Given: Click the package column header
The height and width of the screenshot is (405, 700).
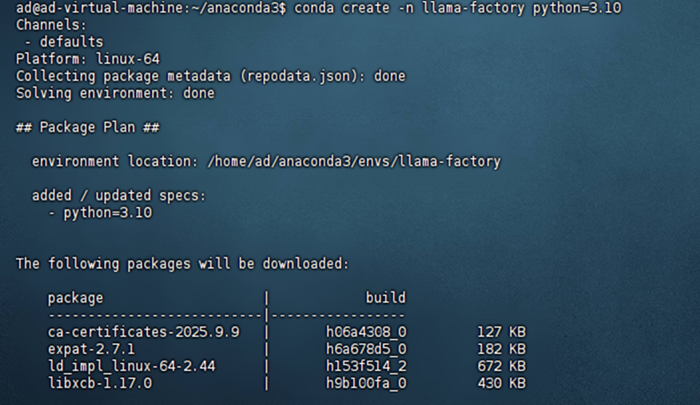Looking at the screenshot, I should (75, 298).
